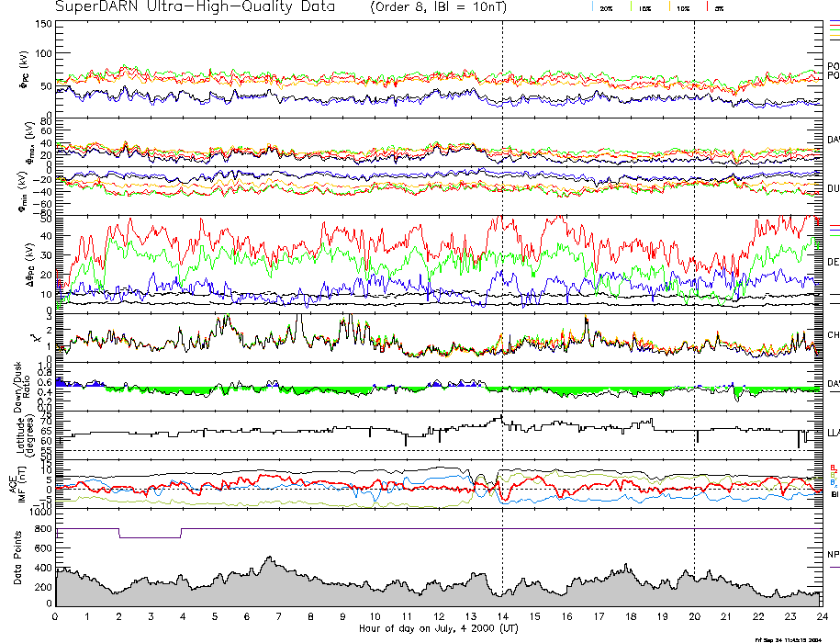Click hour tick label 6 on x-axis
This screenshot has width=840, height=643.
tap(246, 616)
